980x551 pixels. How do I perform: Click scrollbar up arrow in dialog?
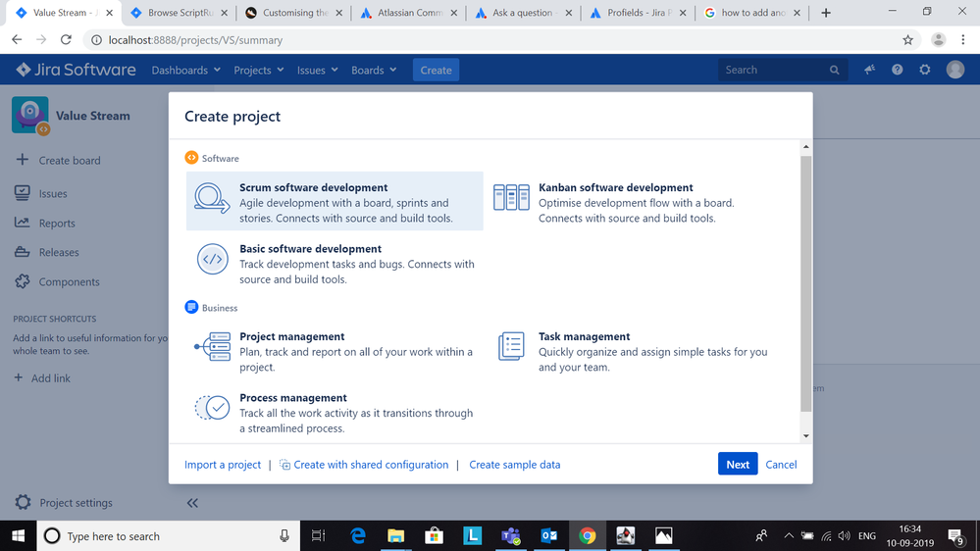[x=805, y=147]
